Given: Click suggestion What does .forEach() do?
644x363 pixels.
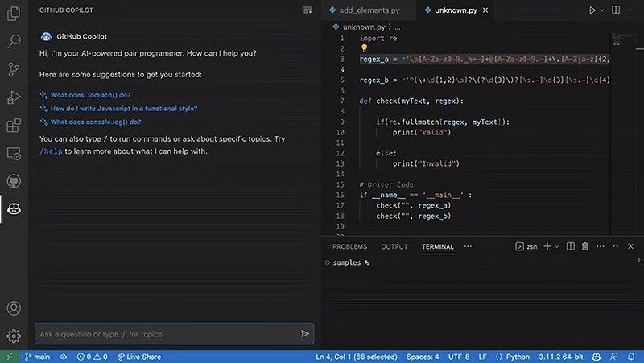Looking at the screenshot, I should click(x=90, y=95).
